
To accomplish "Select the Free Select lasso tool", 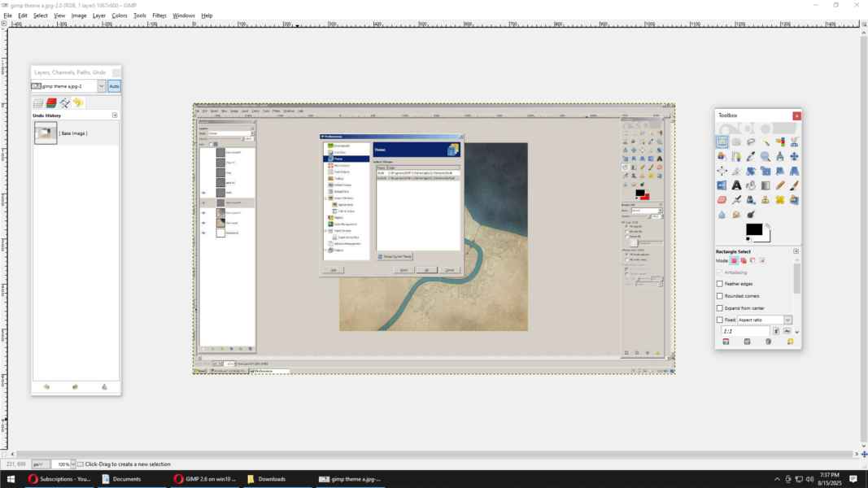I will click(x=751, y=142).
